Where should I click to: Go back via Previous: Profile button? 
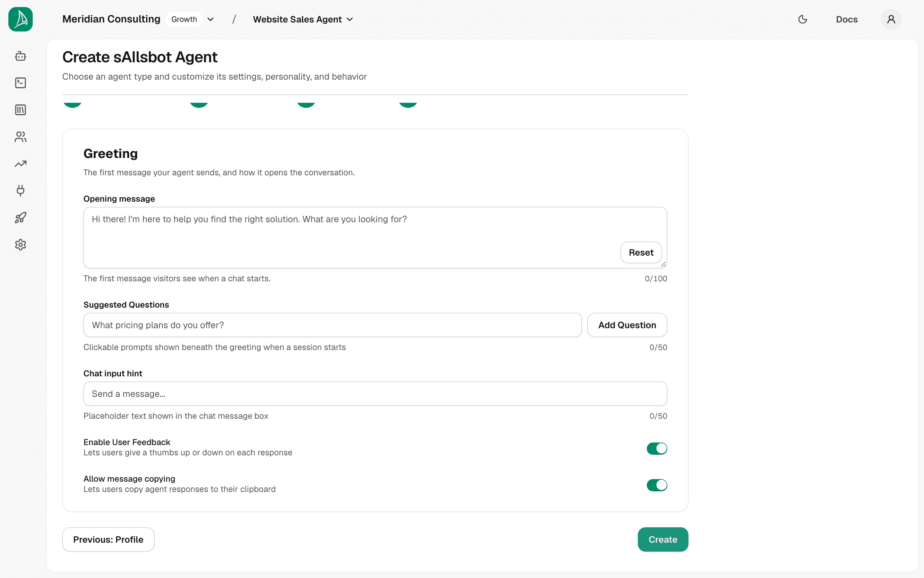[x=108, y=539]
